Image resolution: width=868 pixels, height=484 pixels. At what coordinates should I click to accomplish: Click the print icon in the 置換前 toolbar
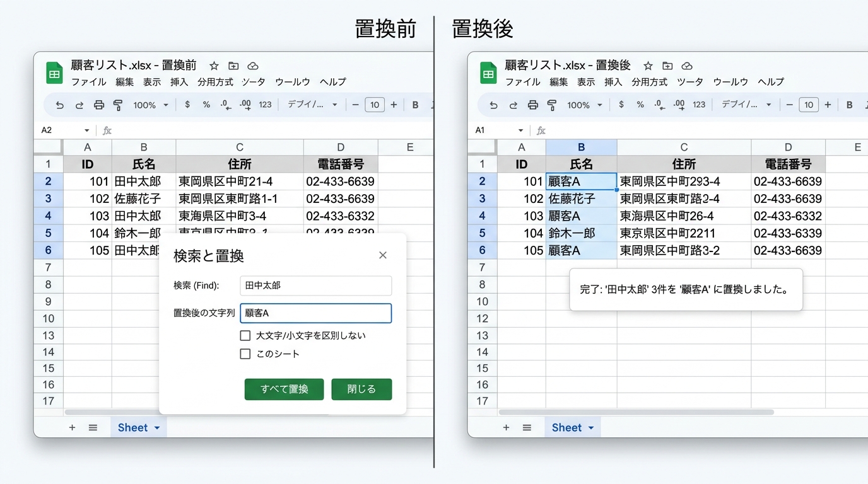[x=99, y=105]
